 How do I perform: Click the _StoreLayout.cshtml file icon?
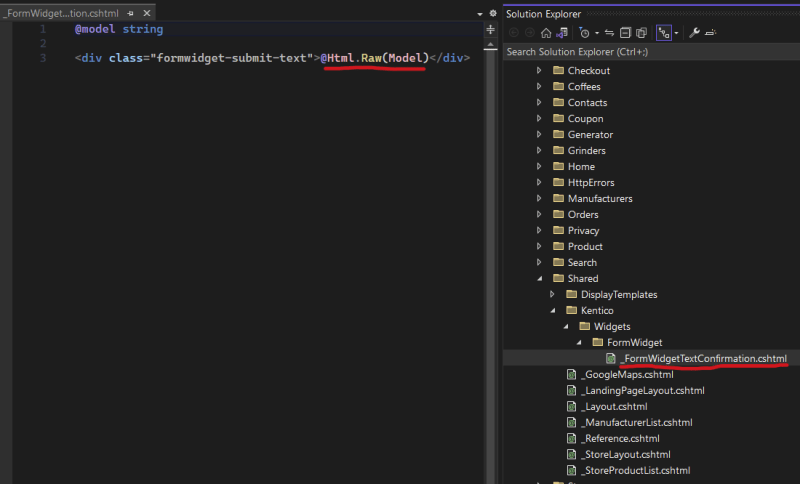point(571,454)
